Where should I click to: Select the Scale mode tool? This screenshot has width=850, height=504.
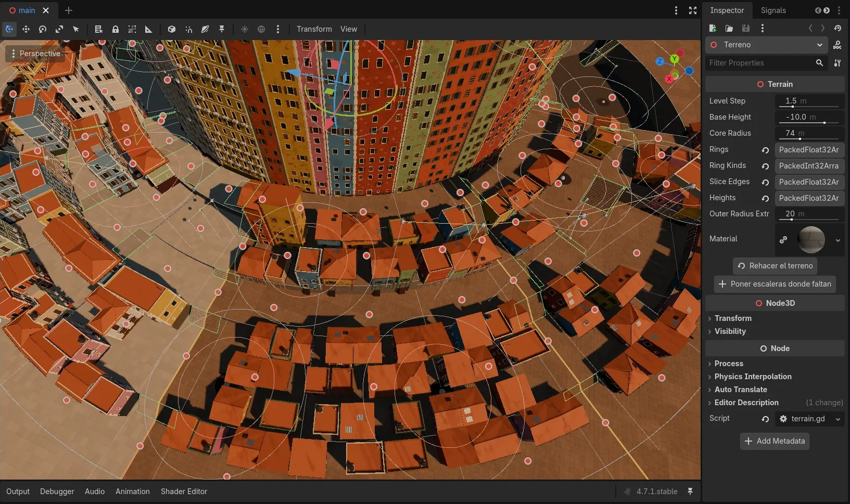[59, 29]
